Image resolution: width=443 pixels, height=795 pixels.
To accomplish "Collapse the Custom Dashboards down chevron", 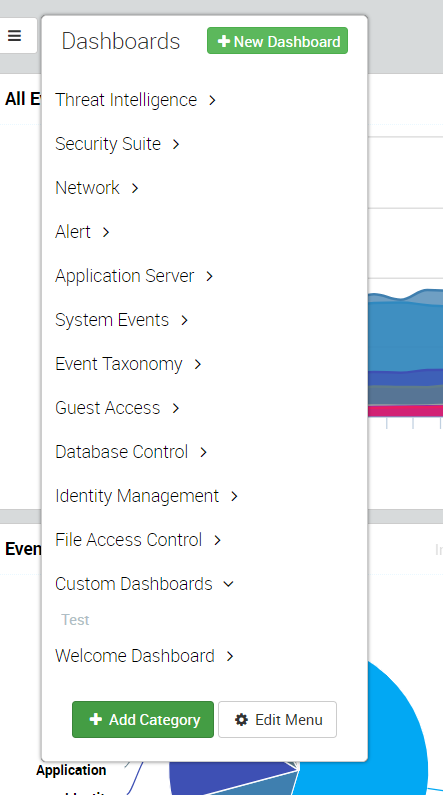I will (229, 584).
